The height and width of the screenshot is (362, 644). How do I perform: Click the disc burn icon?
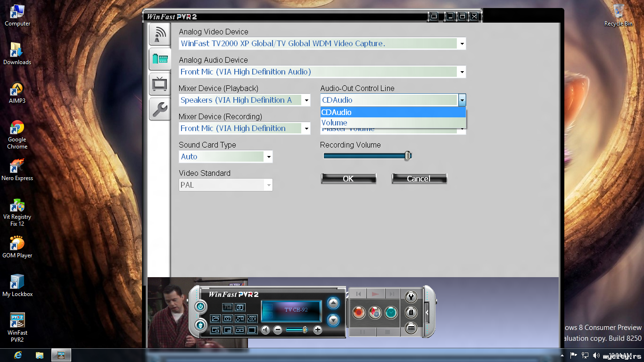click(x=375, y=312)
